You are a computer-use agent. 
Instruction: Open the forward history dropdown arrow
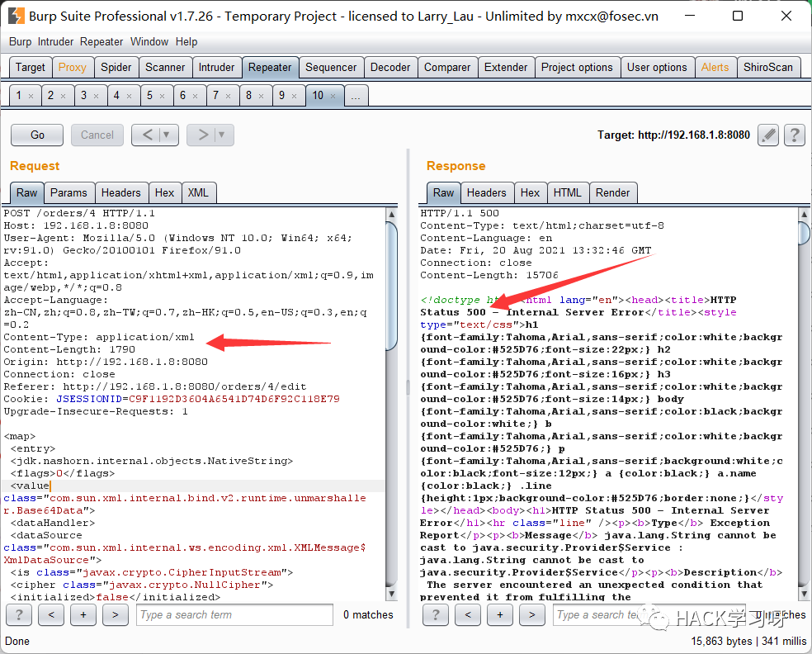[x=222, y=135]
